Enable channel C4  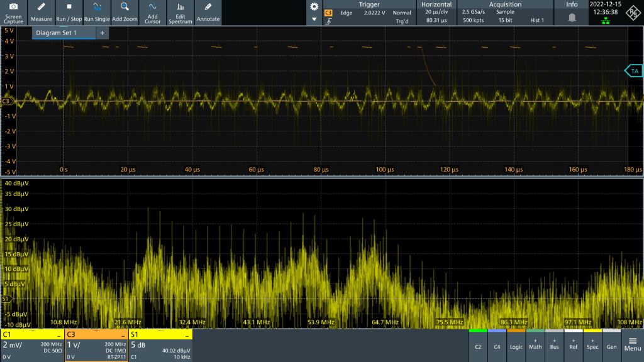point(496,346)
